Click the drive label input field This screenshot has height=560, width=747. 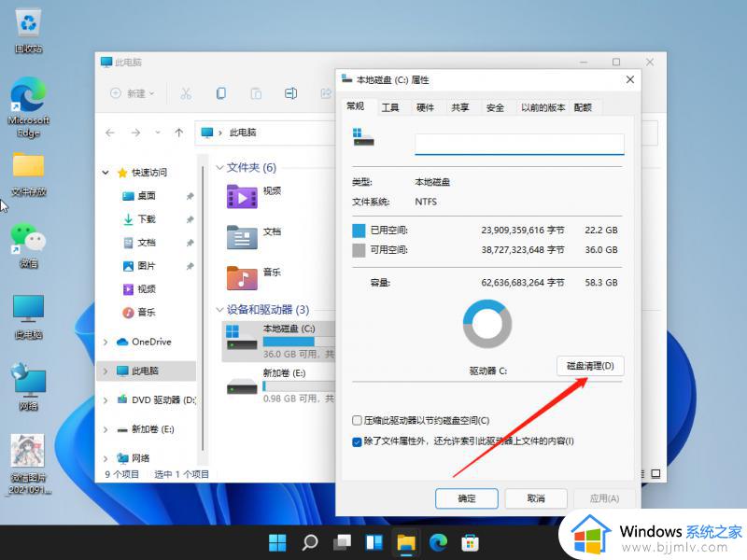[x=519, y=144]
